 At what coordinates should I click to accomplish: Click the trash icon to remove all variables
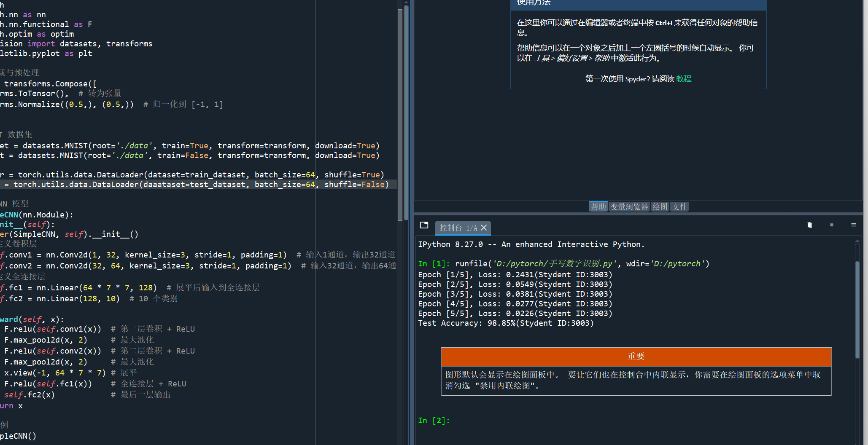tap(809, 225)
